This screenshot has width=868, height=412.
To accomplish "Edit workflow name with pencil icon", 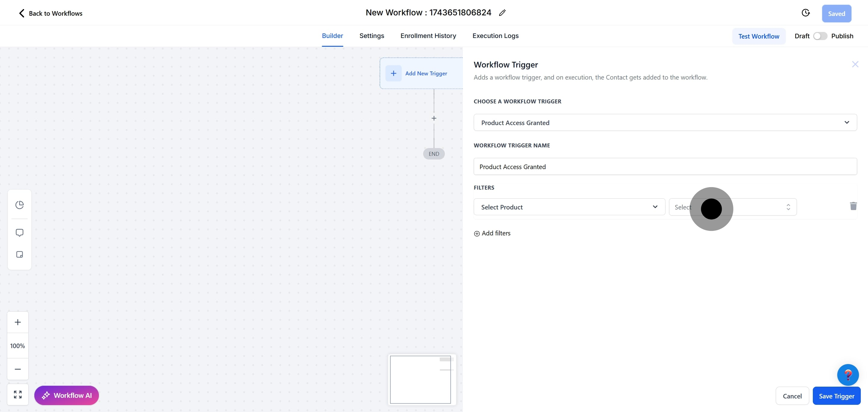I will pos(502,13).
